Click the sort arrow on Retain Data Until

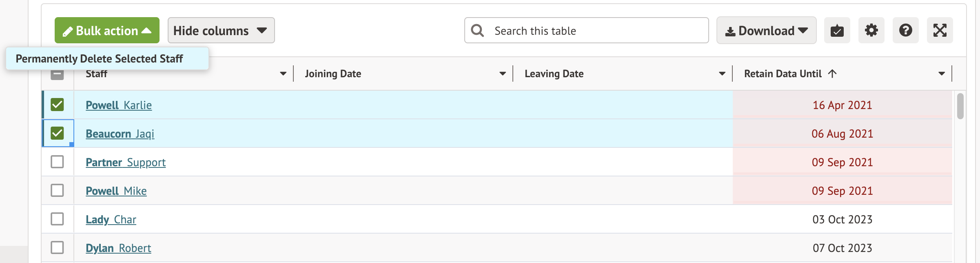pyautogui.click(x=832, y=74)
